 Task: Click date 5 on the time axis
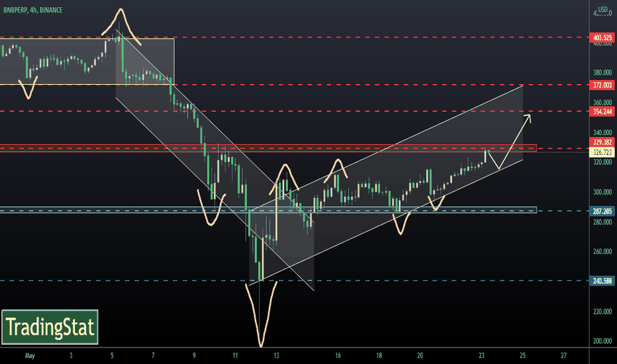click(x=112, y=356)
